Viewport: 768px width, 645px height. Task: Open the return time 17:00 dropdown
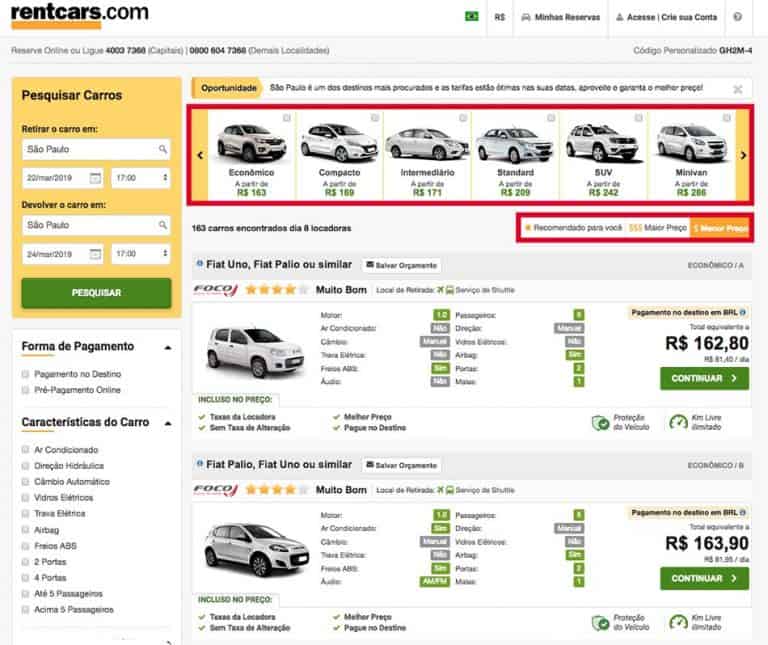tap(141, 254)
